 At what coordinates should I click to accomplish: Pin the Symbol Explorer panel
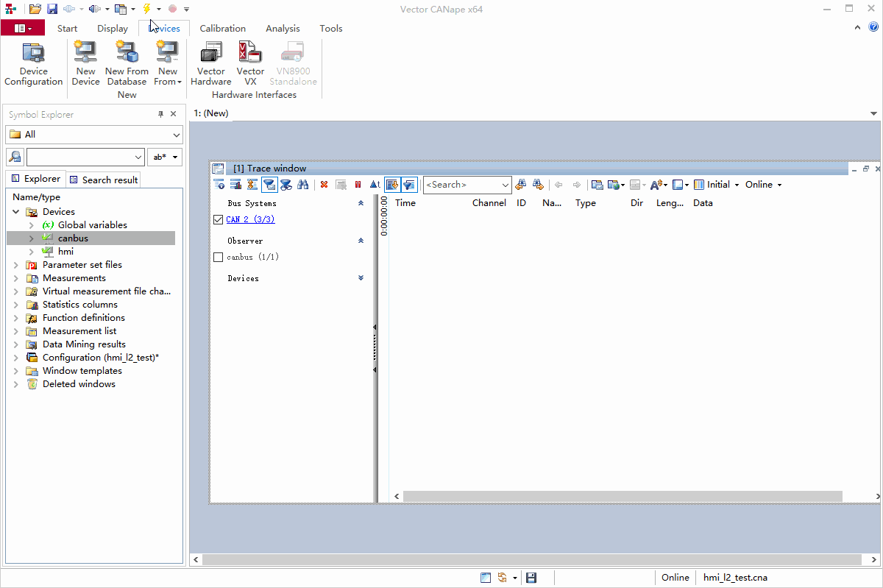(x=160, y=114)
